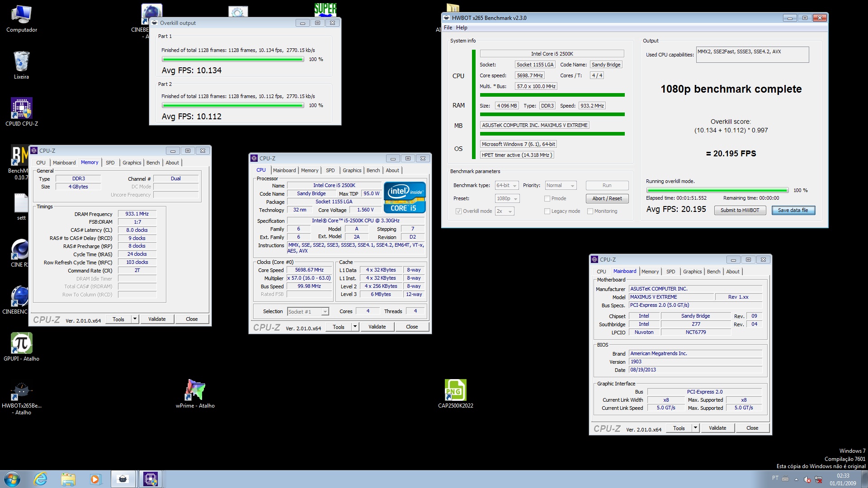Launch Internet Explorer from the taskbar
Viewport: 868px width, 488px height.
(41, 479)
